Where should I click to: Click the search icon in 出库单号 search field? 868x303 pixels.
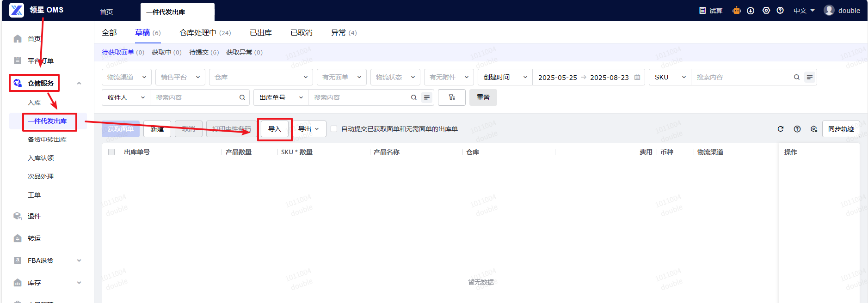point(414,97)
